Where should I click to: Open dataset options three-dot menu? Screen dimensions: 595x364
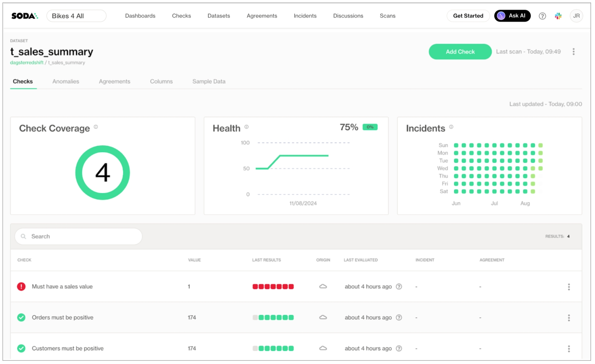[573, 52]
